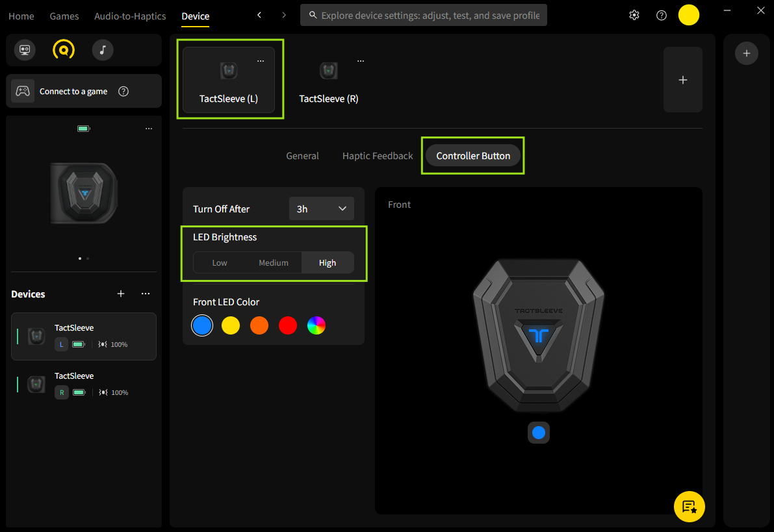Open the Home tab
This screenshot has width=774, height=532.
21,16
